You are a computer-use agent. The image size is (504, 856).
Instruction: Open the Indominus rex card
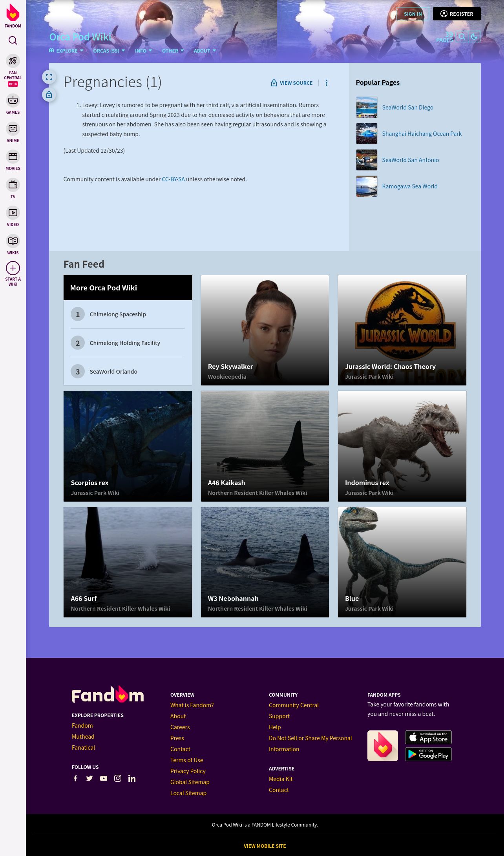pyautogui.click(x=402, y=446)
